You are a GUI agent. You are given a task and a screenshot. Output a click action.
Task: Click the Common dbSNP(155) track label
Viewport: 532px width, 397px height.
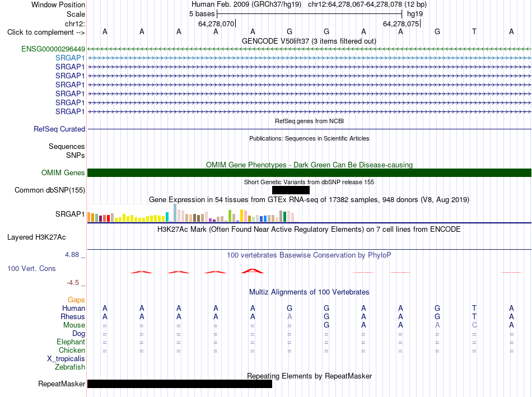[50, 190]
